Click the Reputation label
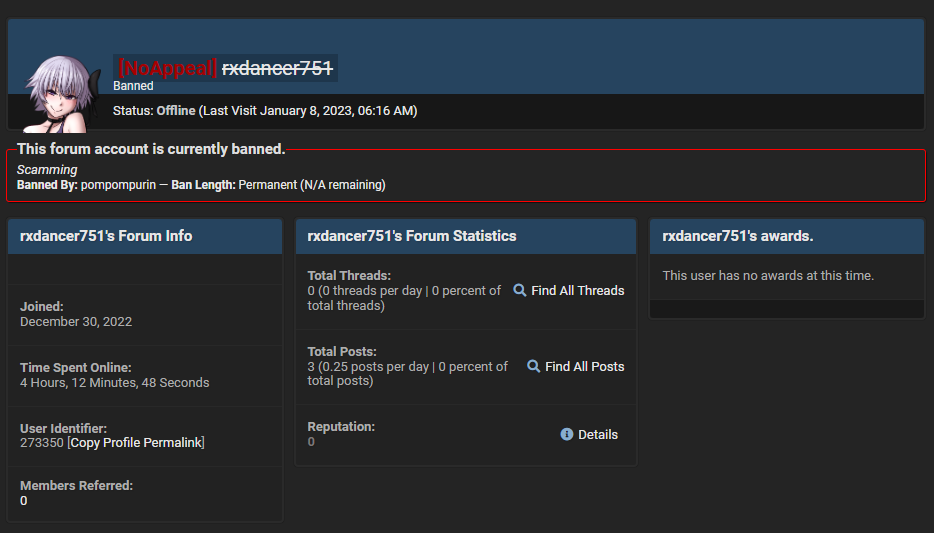934x533 pixels. click(341, 426)
